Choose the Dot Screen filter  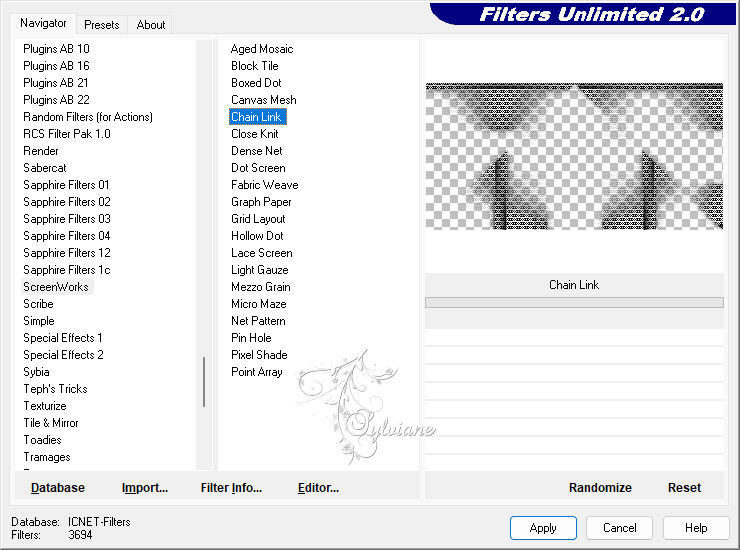point(258,168)
